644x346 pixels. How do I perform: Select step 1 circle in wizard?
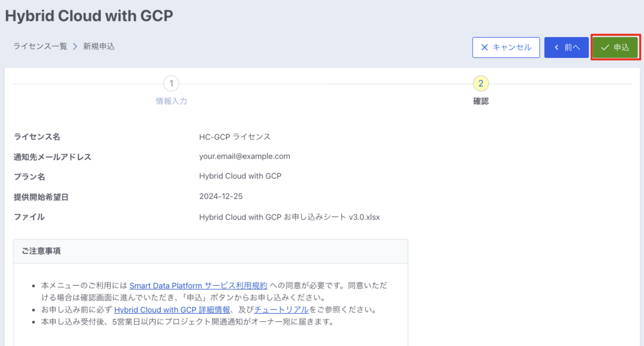pos(171,84)
